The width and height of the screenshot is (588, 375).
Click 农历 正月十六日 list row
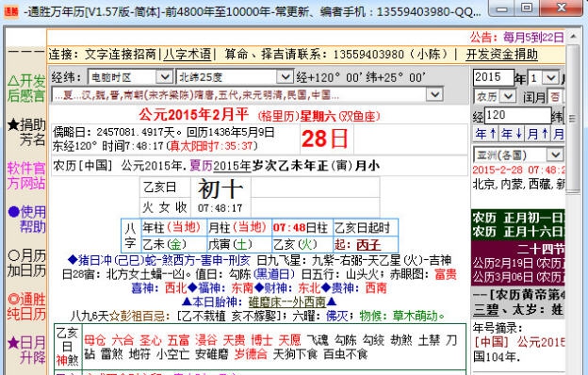[518, 232]
